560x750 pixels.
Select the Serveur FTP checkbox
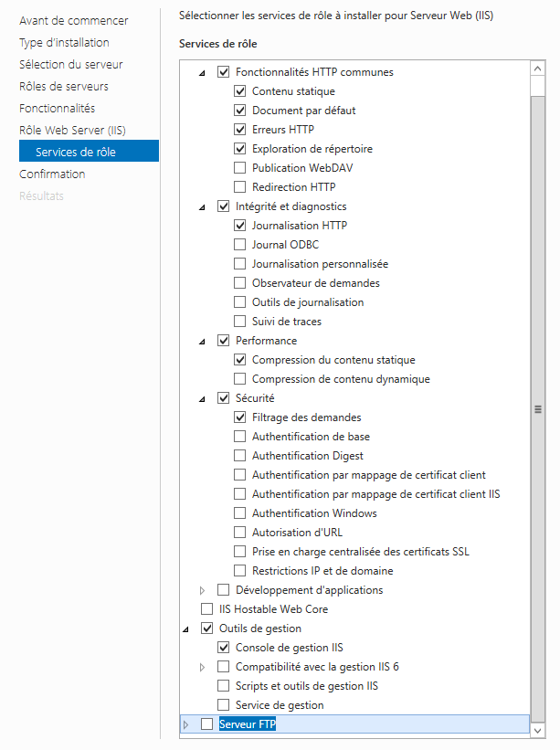click(x=206, y=724)
